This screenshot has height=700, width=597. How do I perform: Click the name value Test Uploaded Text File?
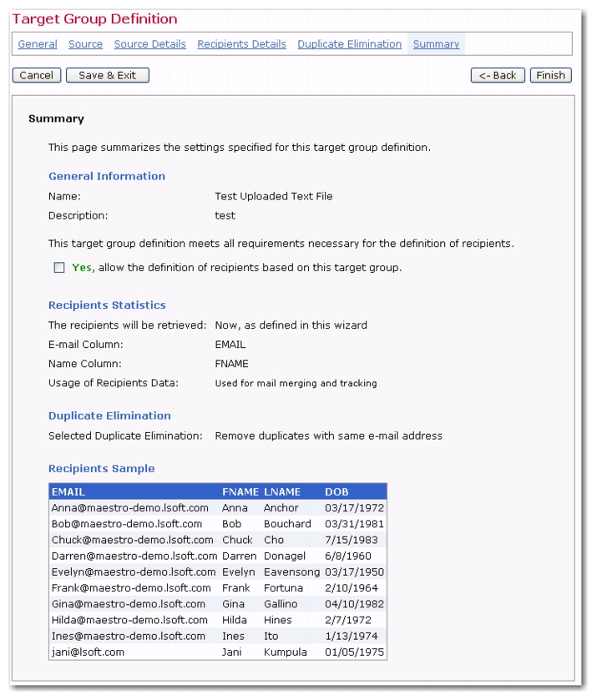tap(274, 196)
